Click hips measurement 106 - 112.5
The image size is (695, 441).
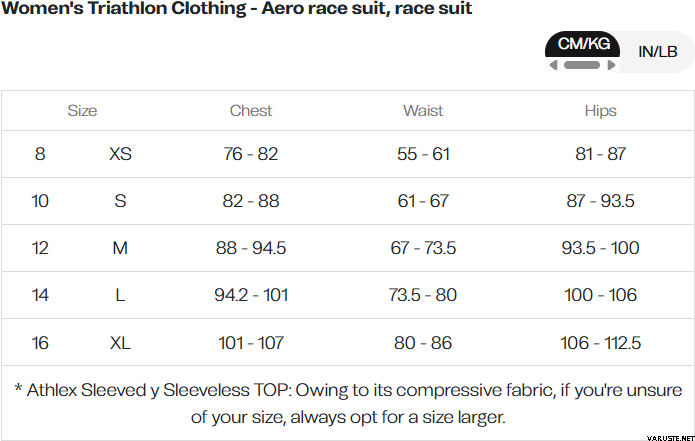pos(600,343)
